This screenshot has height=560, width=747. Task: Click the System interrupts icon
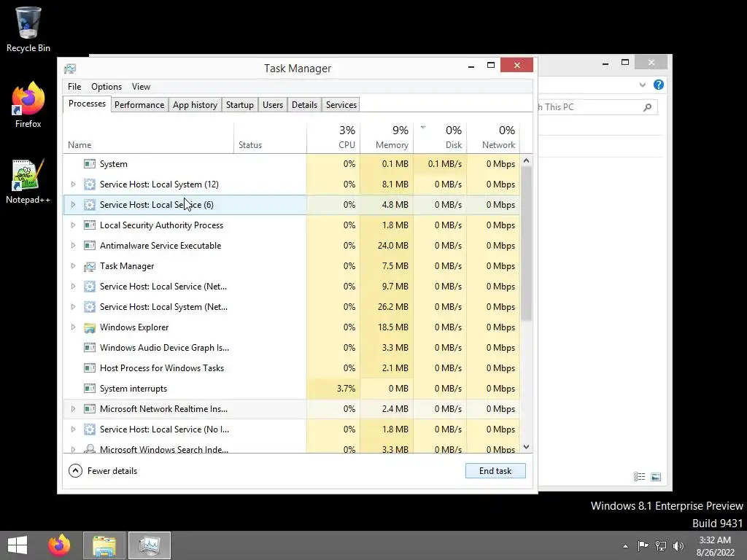tap(89, 389)
